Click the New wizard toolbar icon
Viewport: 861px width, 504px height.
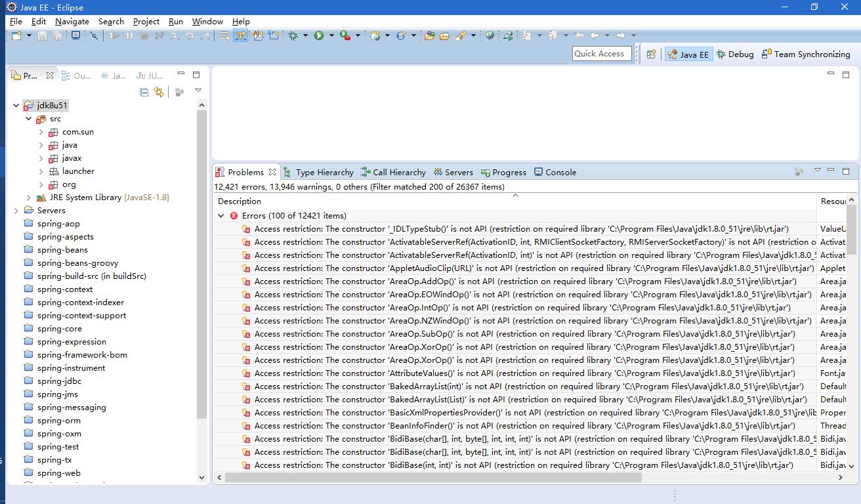pos(16,35)
